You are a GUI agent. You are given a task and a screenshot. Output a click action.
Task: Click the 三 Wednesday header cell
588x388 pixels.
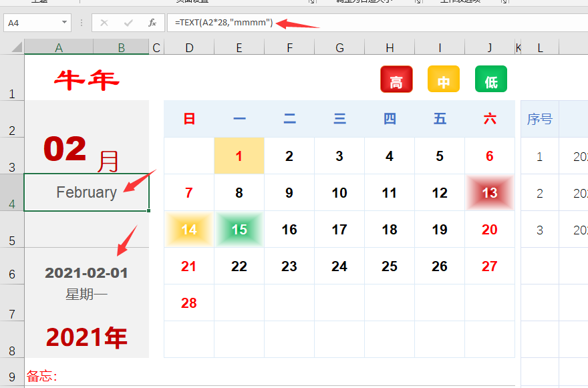pos(339,119)
